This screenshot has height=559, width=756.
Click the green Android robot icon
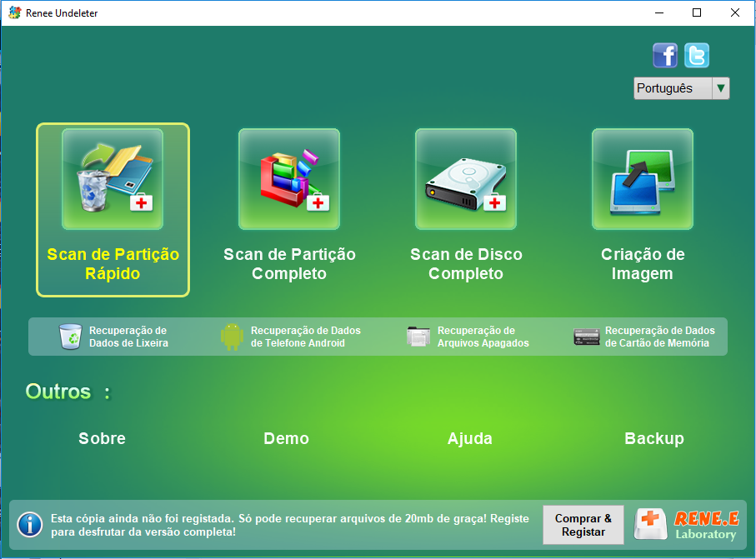coord(232,337)
